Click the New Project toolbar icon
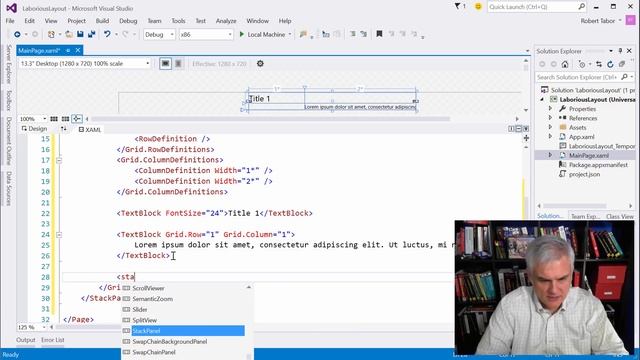Viewport: 640px width, 360px height. click(x=51, y=34)
